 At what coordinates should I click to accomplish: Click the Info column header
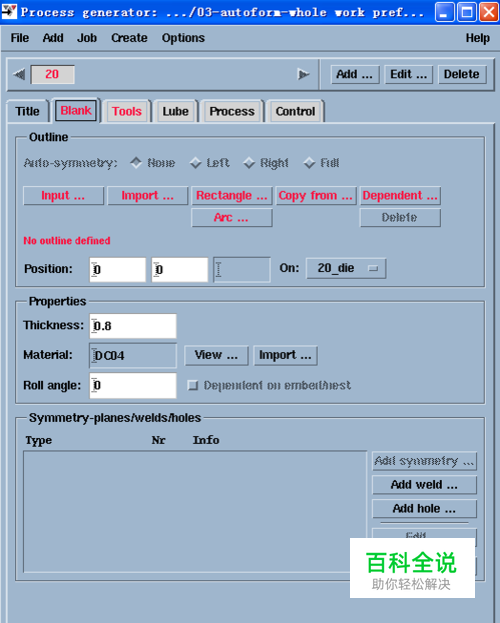[x=206, y=440]
